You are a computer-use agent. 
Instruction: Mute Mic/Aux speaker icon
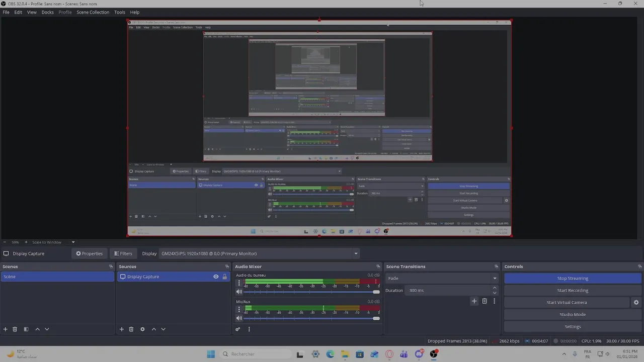click(x=239, y=318)
